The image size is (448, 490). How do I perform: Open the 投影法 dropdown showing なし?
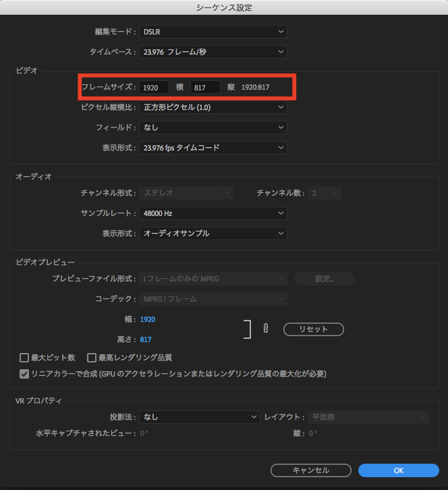tap(200, 417)
